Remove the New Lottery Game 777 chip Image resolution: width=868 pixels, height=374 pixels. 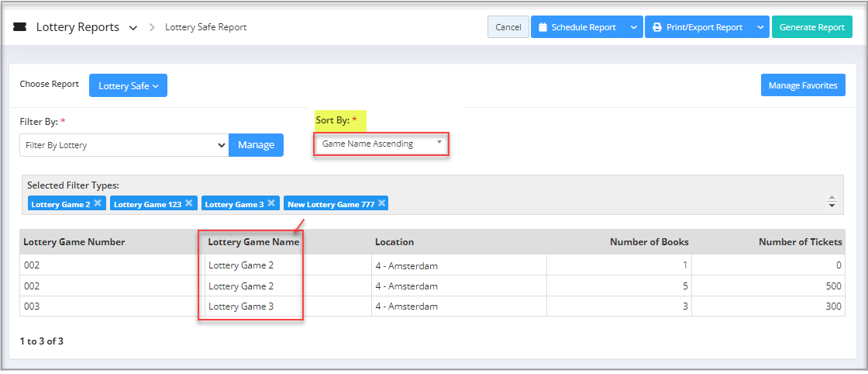(381, 203)
